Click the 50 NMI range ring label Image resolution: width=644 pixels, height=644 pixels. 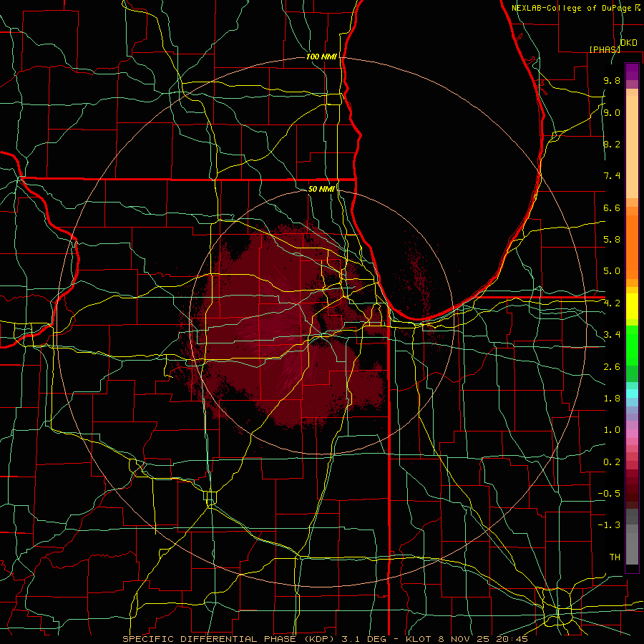pos(321,189)
